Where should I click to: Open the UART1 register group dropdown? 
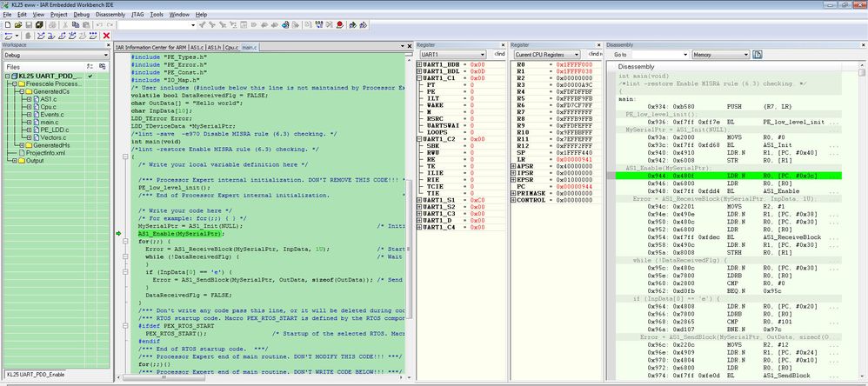pyautogui.click(x=483, y=54)
